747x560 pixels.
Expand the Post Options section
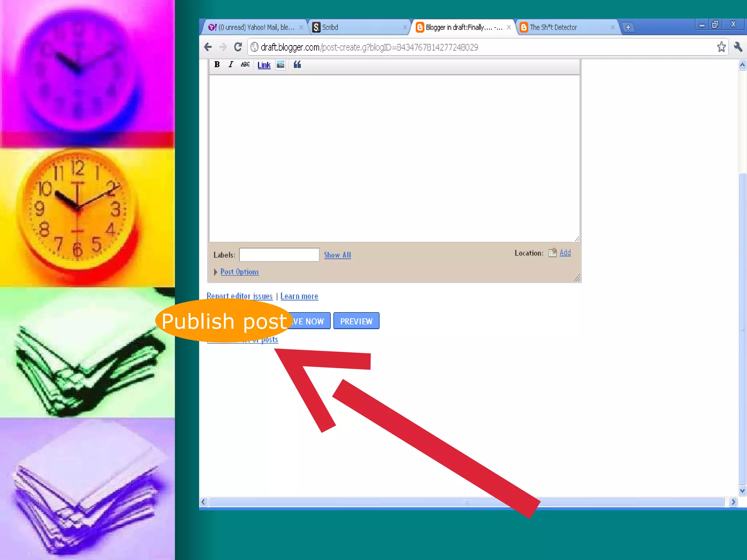point(239,272)
